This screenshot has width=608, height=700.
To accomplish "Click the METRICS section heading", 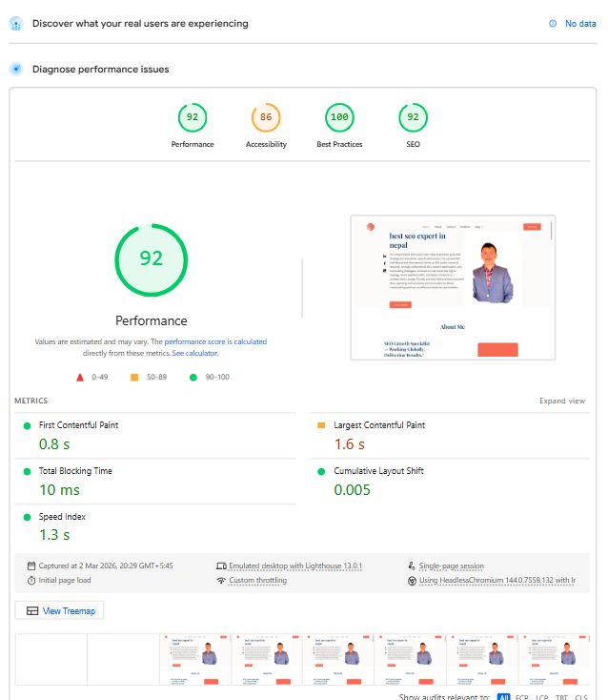I will 30,401.
